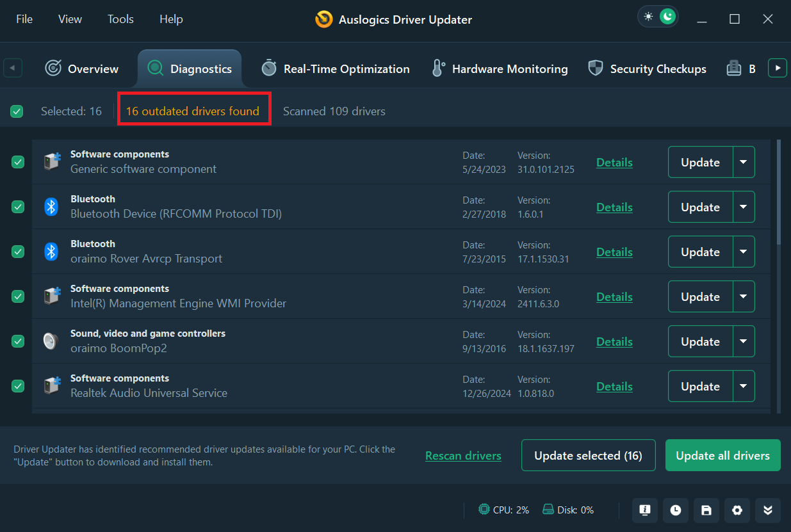Uncheck the Generic software component checkbox
The width and height of the screenshot is (791, 532).
[x=18, y=163]
